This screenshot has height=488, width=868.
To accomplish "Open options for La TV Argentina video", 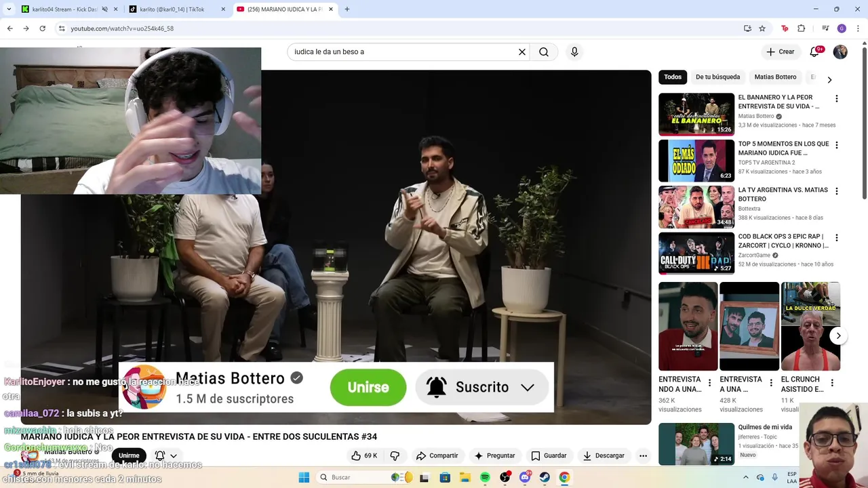I will click(x=836, y=192).
